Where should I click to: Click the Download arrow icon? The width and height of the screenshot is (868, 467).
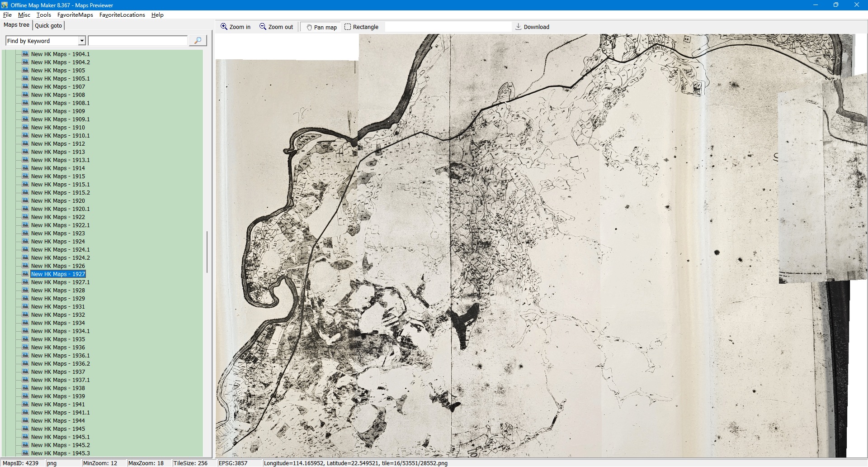519,27
